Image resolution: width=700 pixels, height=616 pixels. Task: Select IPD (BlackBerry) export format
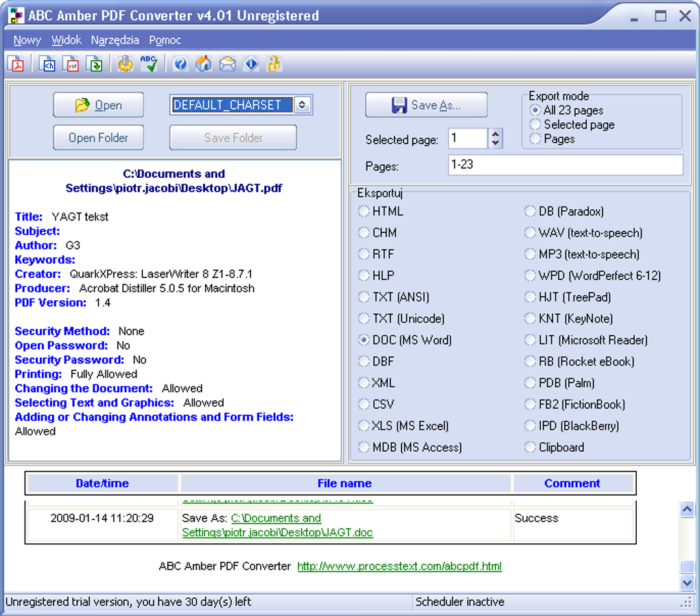click(572, 425)
